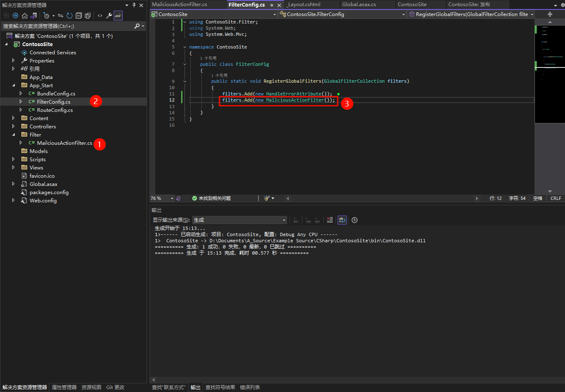Refresh the Solution Explorer tree
Viewport: 565px width, 392px height.
(70, 16)
